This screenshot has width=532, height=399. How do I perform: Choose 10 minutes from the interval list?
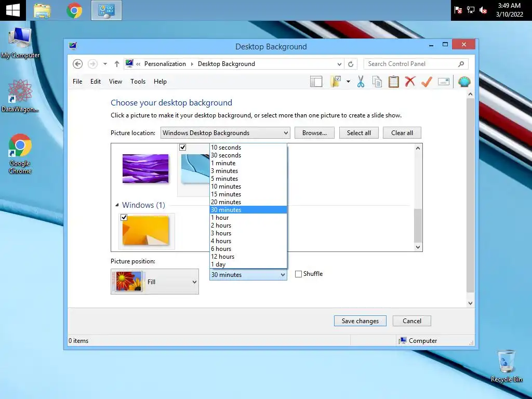(248, 187)
